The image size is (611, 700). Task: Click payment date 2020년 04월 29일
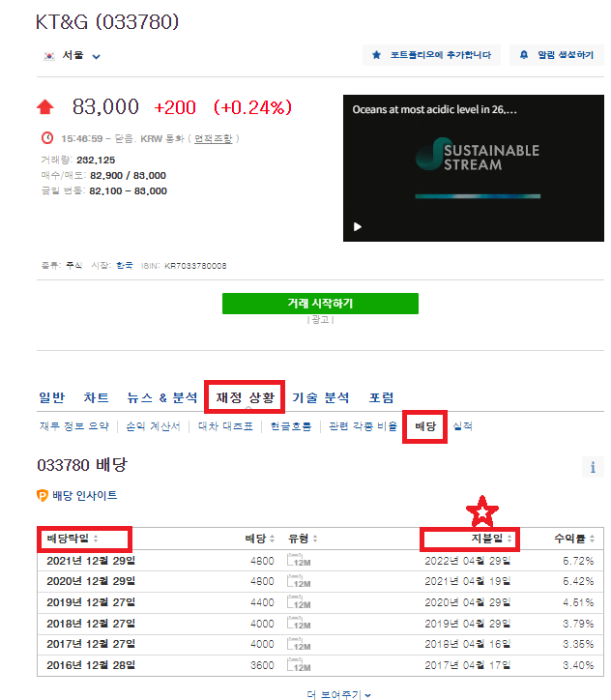[x=468, y=602]
